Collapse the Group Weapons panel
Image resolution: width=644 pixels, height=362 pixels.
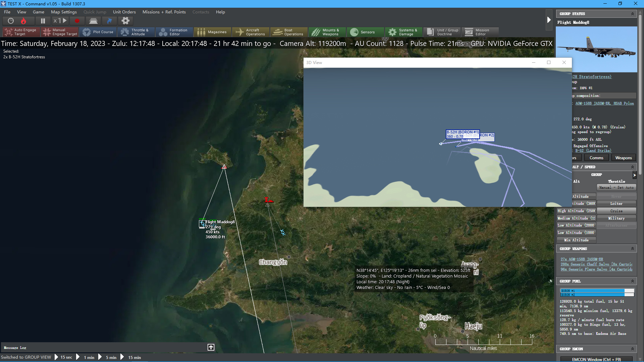[x=633, y=249]
